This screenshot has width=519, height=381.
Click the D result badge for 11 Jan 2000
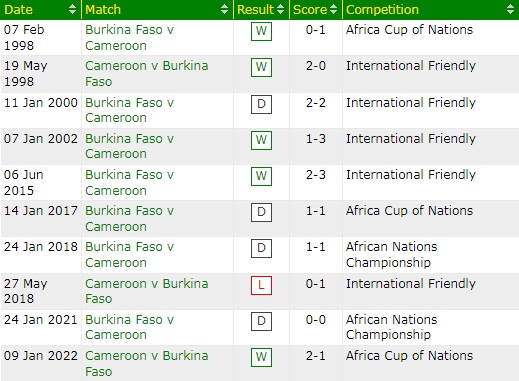tap(261, 104)
